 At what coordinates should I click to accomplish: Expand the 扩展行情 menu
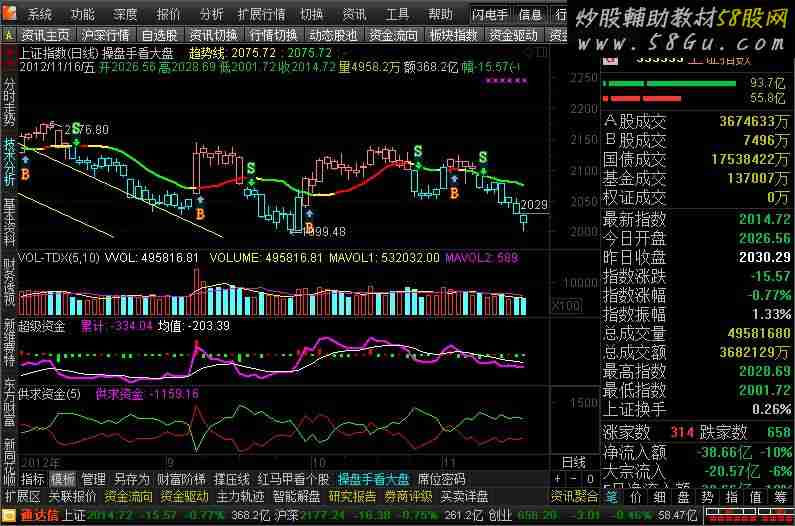click(x=261, y=14)
